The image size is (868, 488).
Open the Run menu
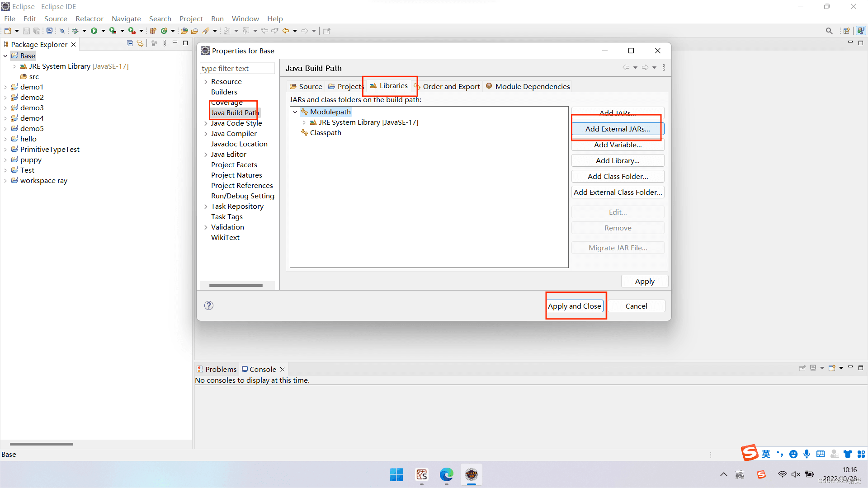[217, 19]
